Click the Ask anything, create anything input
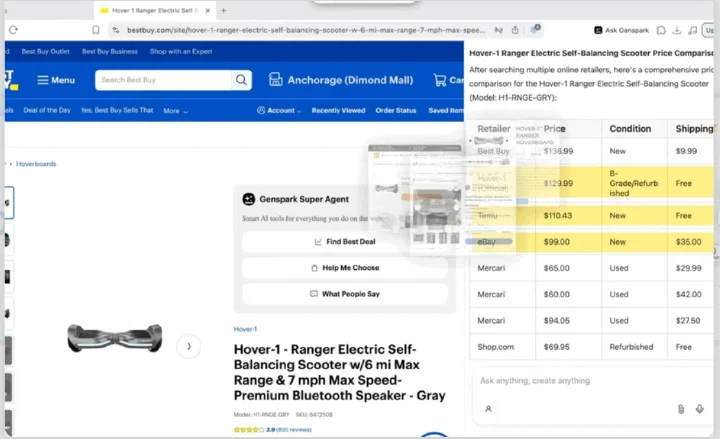Image resolution: width=720 pixels, height=439 pixels. tap(535, 381)
